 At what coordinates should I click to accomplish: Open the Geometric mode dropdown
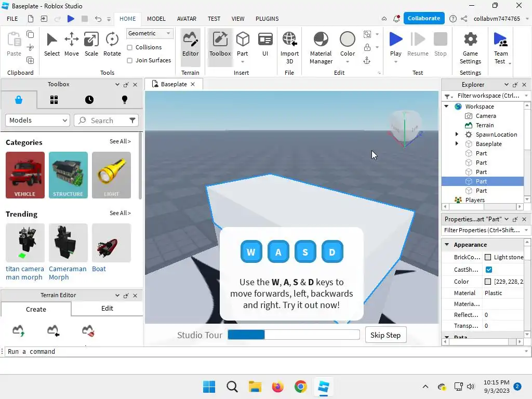(150, 33)
